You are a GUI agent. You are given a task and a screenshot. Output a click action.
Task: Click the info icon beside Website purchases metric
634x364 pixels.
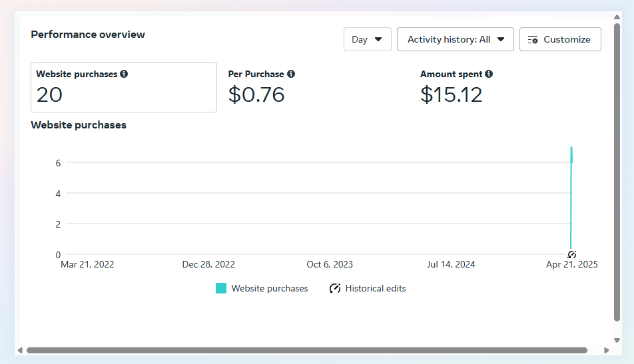pos(124,75)
